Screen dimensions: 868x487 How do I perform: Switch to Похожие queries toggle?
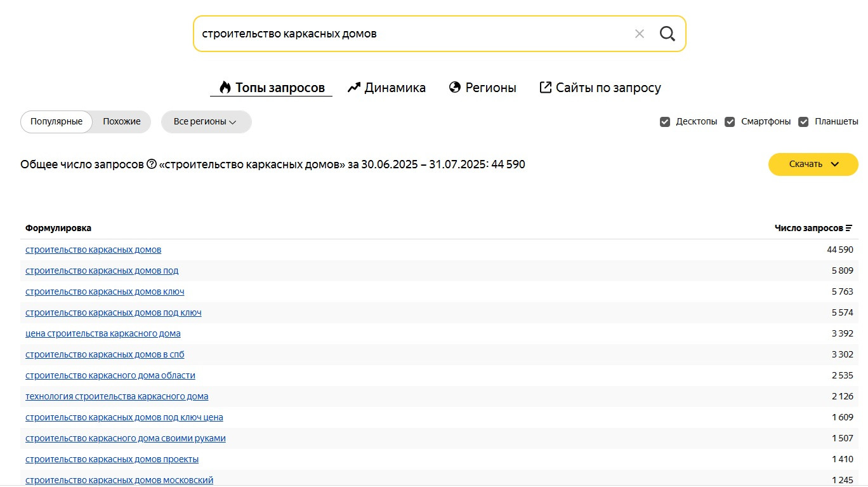point(122,122)
